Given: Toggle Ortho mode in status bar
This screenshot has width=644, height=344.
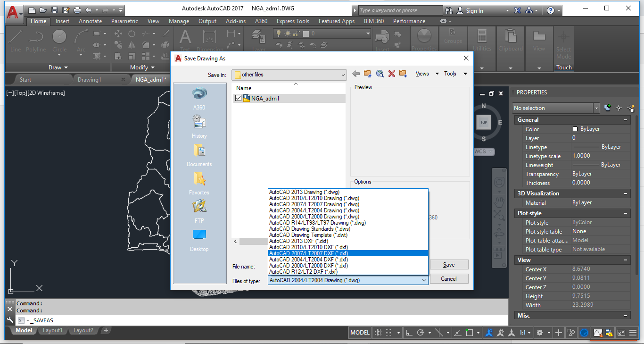Looking at the screenshot, I should click(408, 332).
